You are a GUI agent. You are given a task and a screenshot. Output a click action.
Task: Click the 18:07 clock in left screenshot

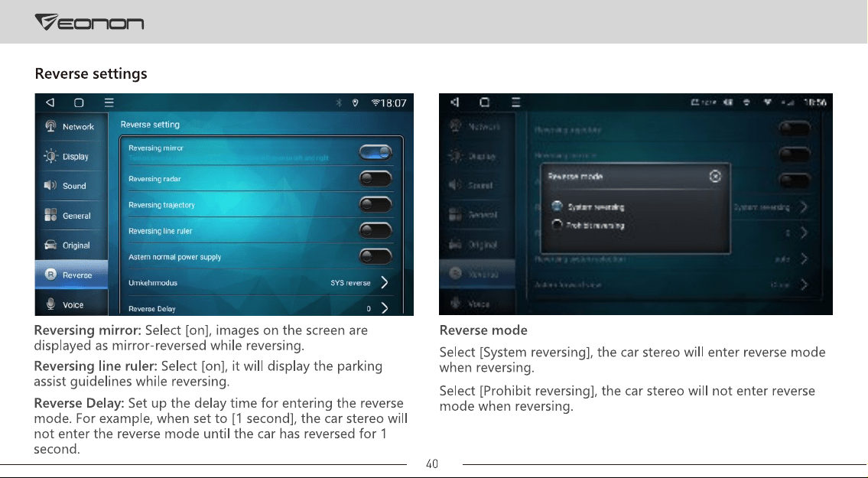click(394, 103)
